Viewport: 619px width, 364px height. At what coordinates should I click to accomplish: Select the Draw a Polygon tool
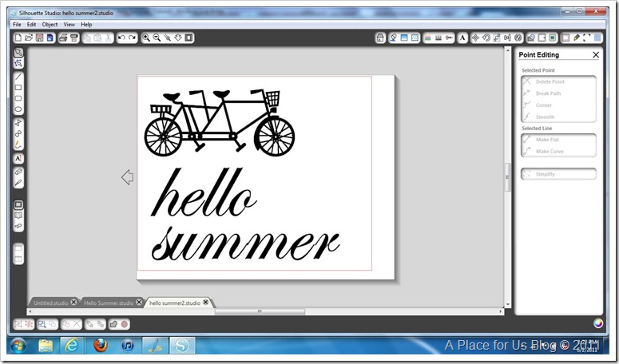pos(18,123)
